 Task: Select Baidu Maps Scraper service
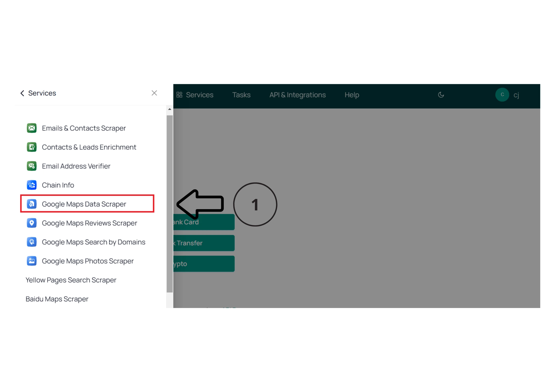click(x=57, y=299)
